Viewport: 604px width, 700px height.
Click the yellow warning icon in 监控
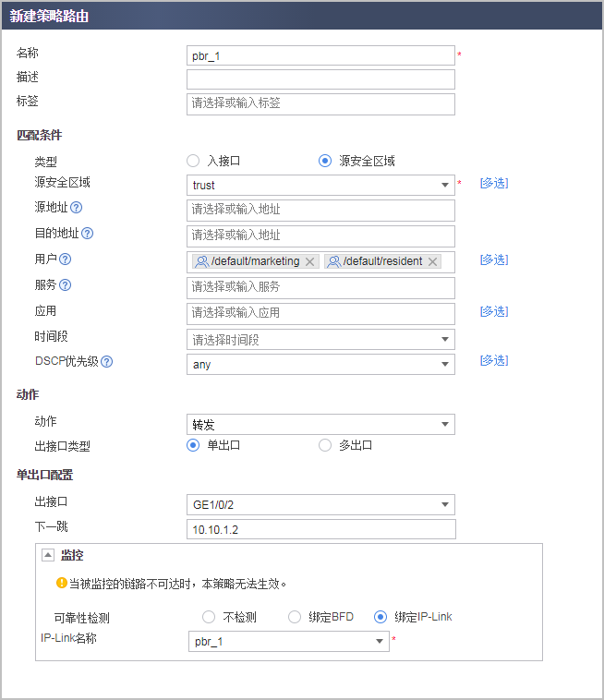pyautogui.click(x=62, y=583)
